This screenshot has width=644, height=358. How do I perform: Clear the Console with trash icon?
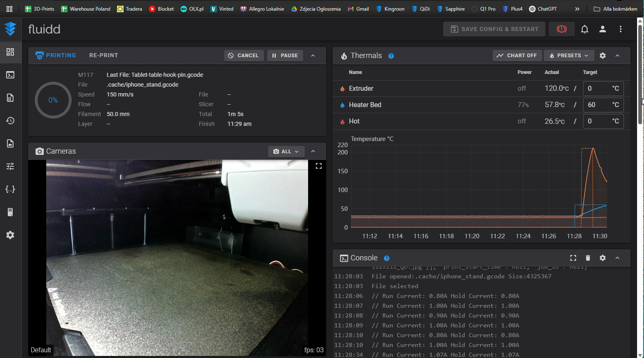(x=588, y=258)
